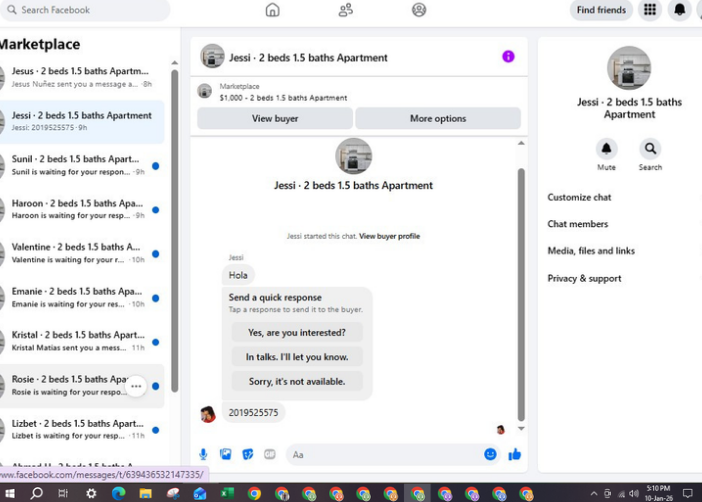Open Excel from taskbar
Image resolution: width=702 pixels, height=502 pixels.
pyautogui.click(x=227, y=493)
